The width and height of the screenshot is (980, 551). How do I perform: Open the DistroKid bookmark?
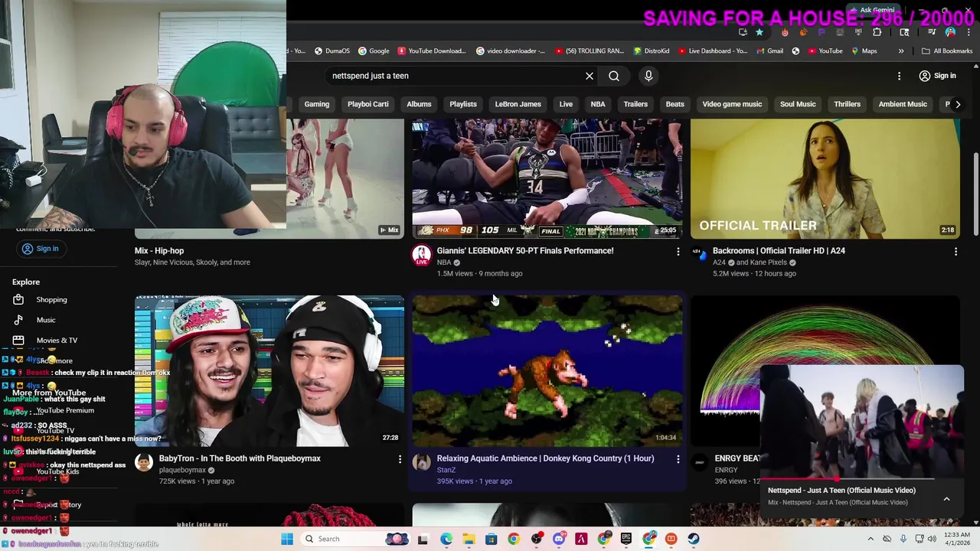tap(651, 51)
